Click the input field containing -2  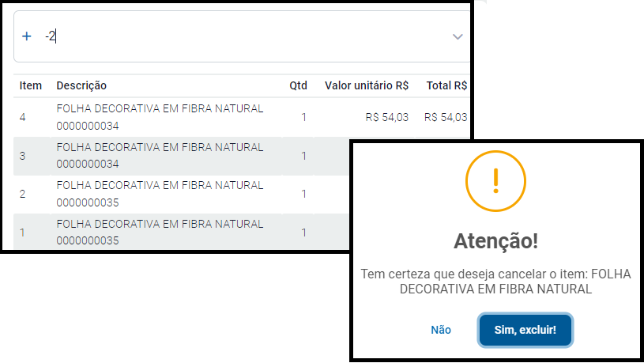237,36
